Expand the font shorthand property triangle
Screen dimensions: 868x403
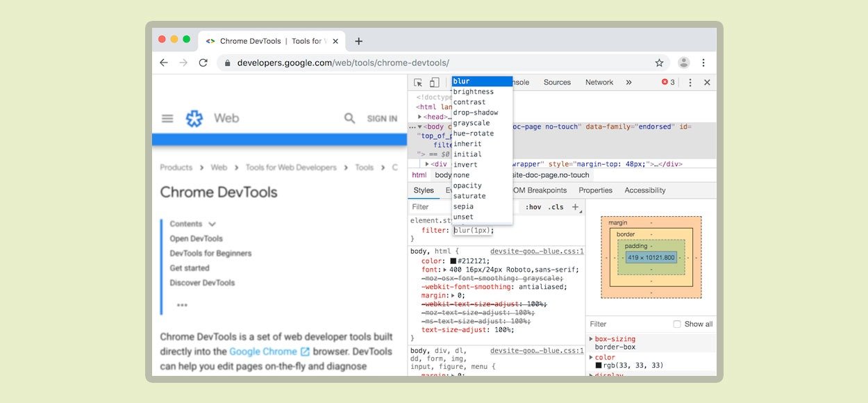[446, 270]
